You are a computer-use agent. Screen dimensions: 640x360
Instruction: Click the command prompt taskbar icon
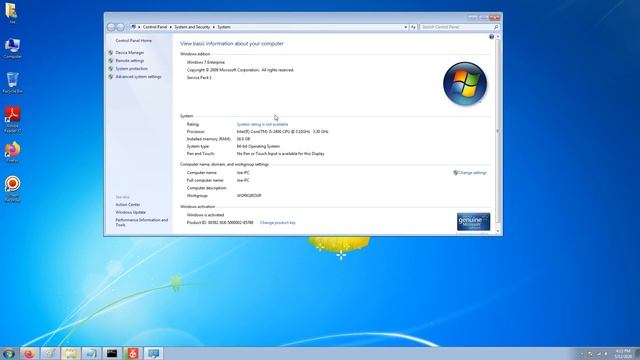point(112,353)
